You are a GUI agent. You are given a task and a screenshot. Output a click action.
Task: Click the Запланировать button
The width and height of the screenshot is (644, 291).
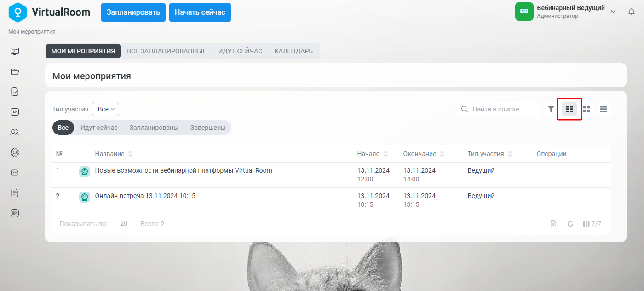point(133,12)
